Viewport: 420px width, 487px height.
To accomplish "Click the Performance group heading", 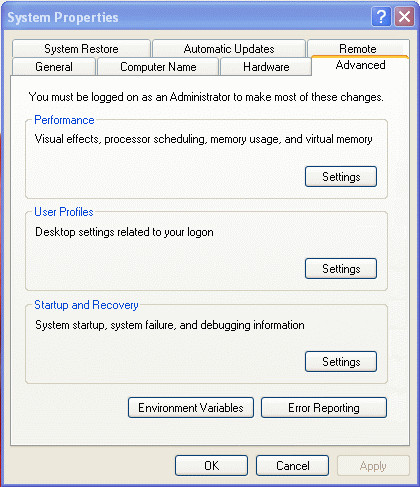I will tap(64, 120).
